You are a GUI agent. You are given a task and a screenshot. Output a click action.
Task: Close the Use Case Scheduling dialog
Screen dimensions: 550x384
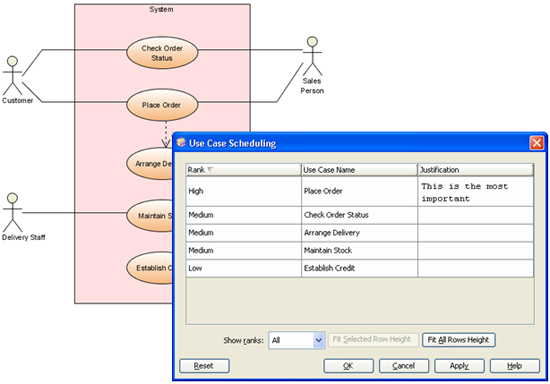tap(537, 143)
